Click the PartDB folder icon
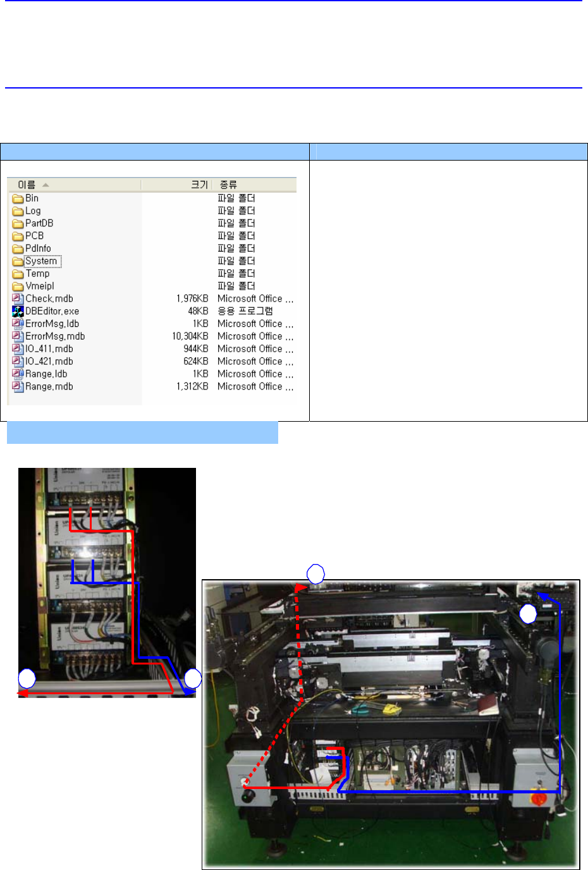Screen dimensions: 588x870 (18, 224)
